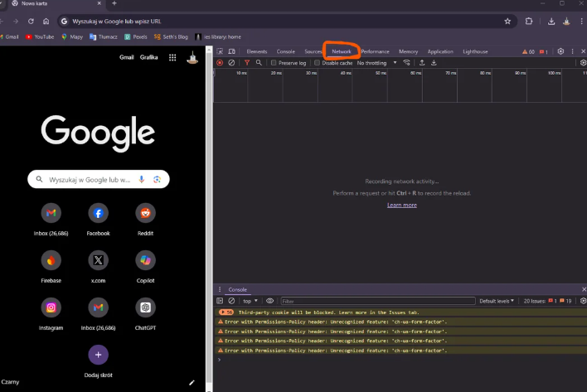Open Chrome downloads icon
The image size is (587, 392).
(x=551, y=22)
